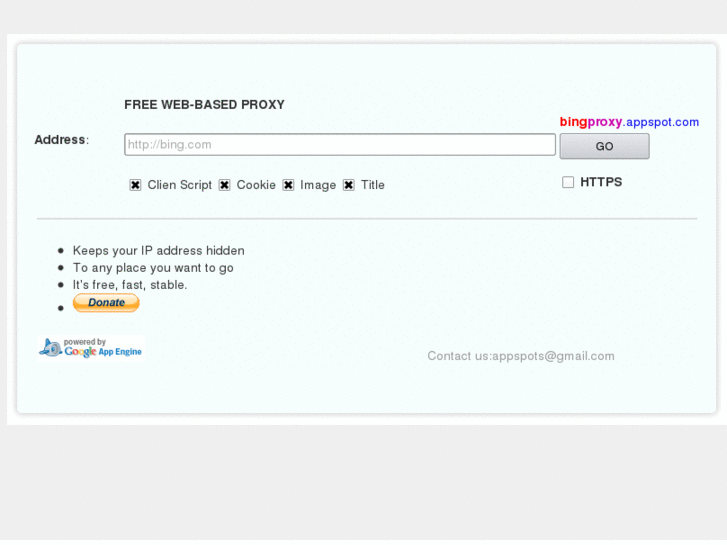The width and height of the screenshot is (727, 545).
Task: Click the Address URL input field
Action: (339, 145)
